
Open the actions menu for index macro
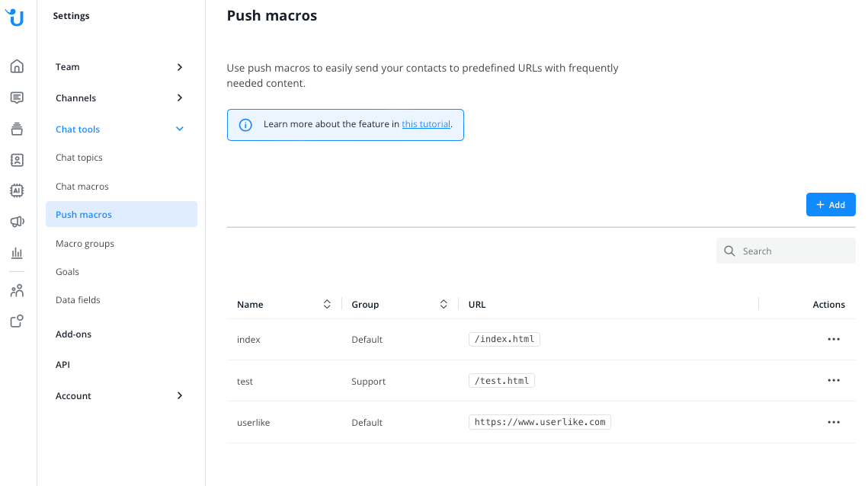(x=834, y=339)
